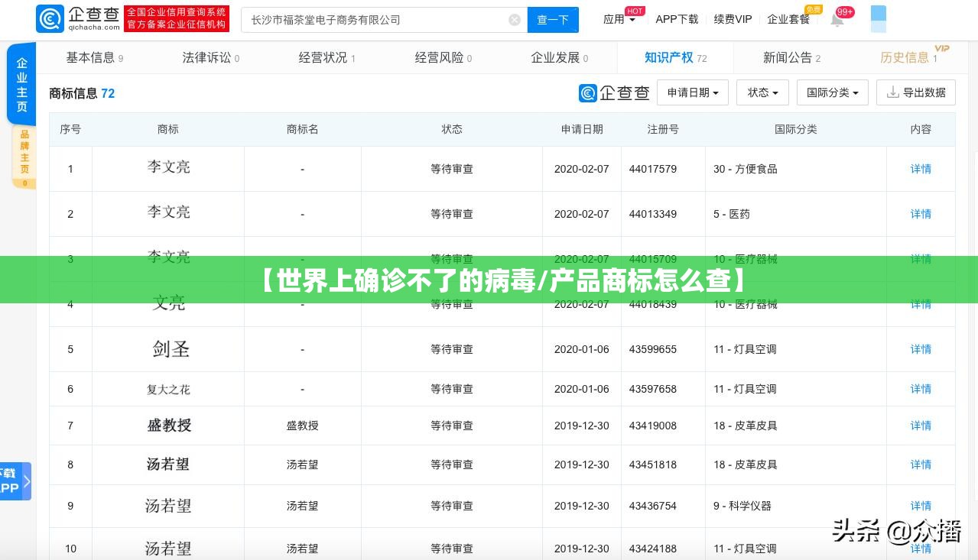This screenshot has height=560, width=978.
Task: Click classification text 30 - 方便食品
Action: pyautogui.click(x=746, y=169)
